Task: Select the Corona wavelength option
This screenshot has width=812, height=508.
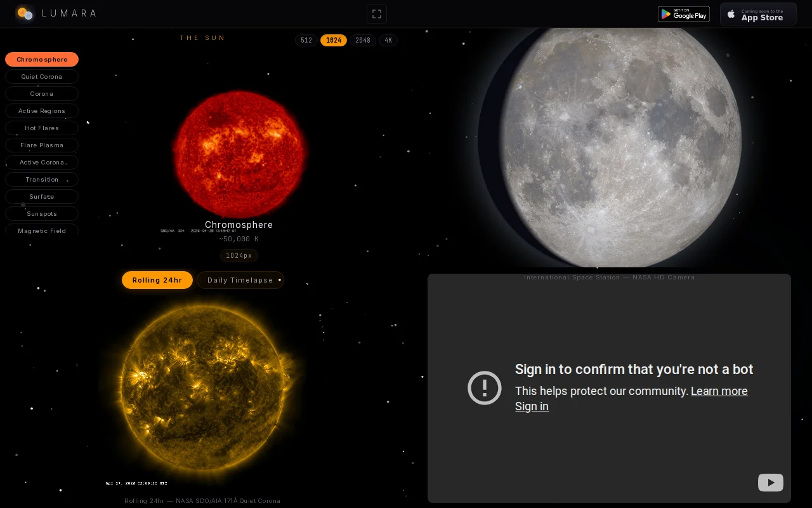Action: (42, 94)
